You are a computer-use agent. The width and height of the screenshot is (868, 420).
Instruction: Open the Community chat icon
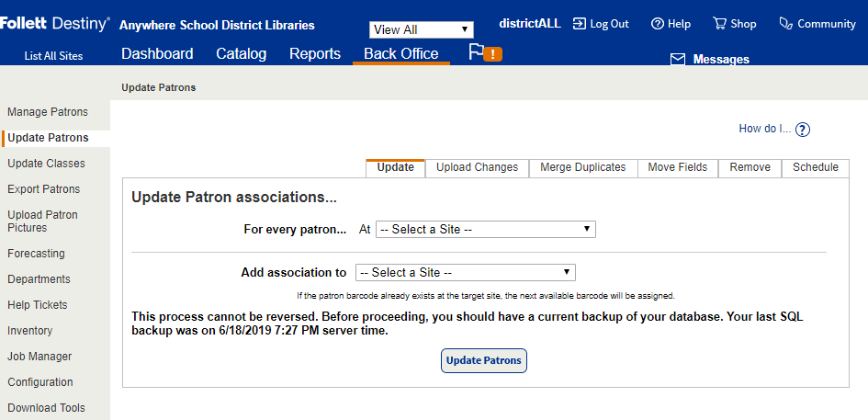point(786,24)
